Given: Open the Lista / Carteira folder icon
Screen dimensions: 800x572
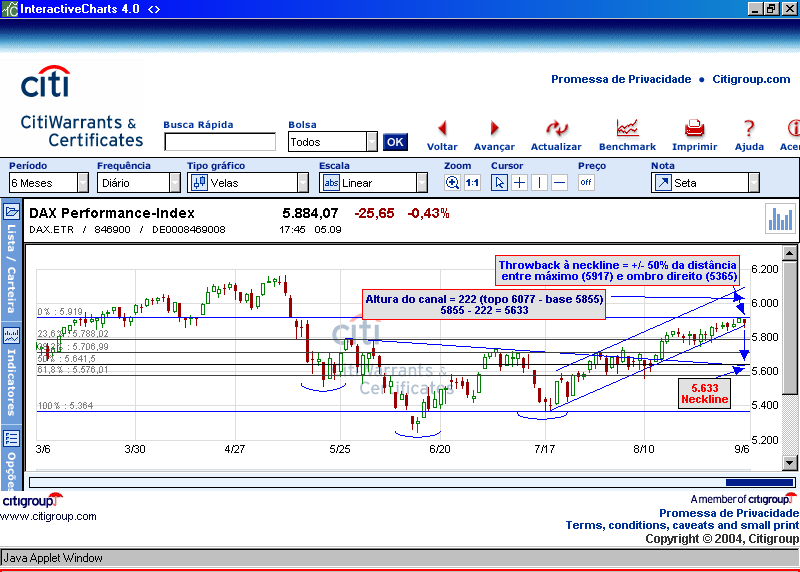Looking at the screenshot, I should (x=11, y=211).
